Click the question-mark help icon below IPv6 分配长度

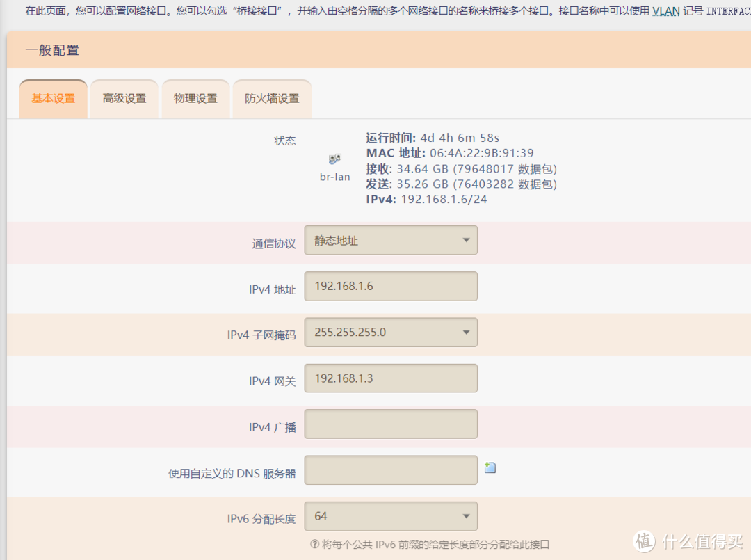click(314, 545)
